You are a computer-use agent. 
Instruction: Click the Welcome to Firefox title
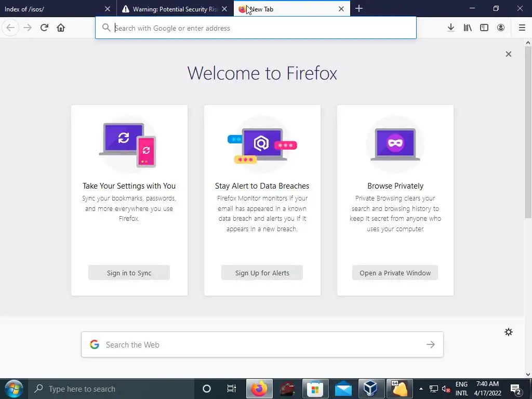click(262, 73)
